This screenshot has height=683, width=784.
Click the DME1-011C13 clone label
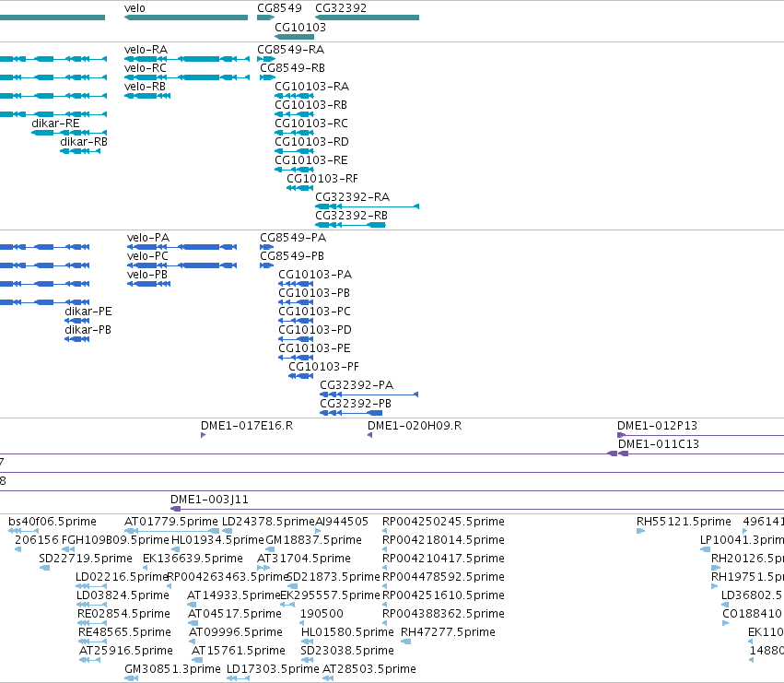pos(658,444)
